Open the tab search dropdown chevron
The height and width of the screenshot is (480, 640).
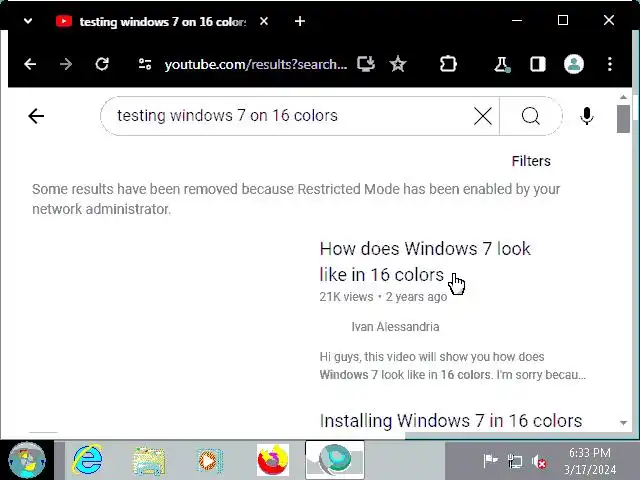28,20
